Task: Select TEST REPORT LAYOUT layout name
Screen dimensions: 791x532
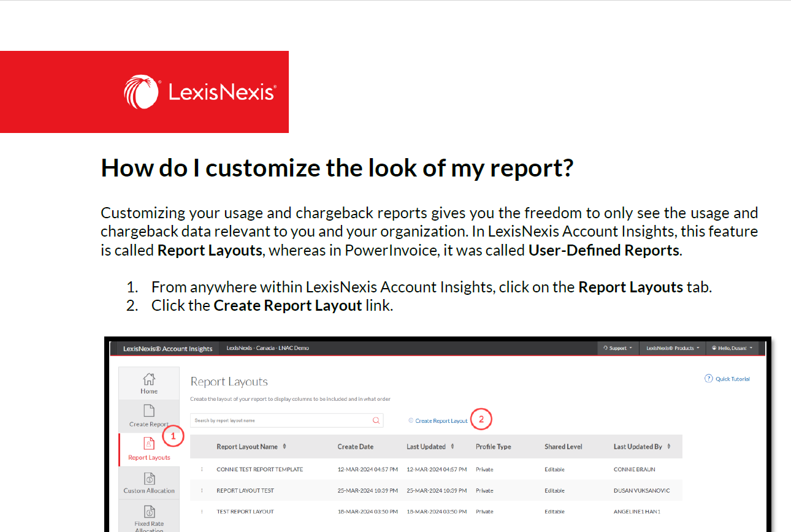Action: (245, 511)
